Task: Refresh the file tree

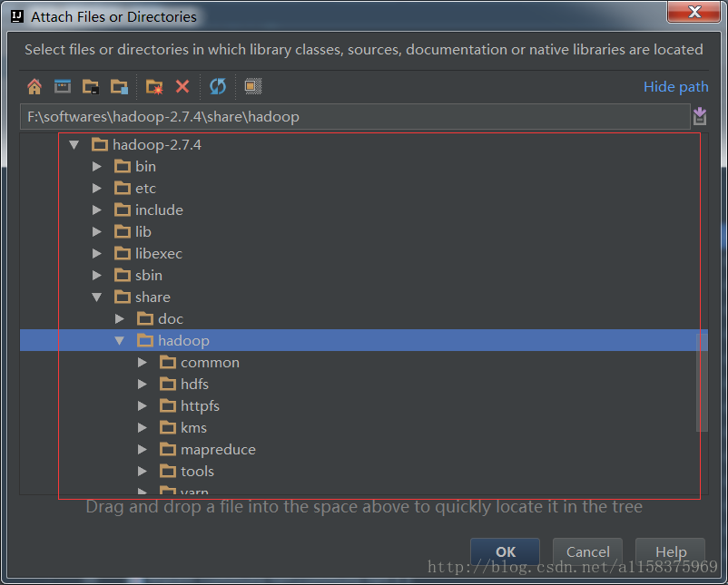Action: click(x=218, y=86)
